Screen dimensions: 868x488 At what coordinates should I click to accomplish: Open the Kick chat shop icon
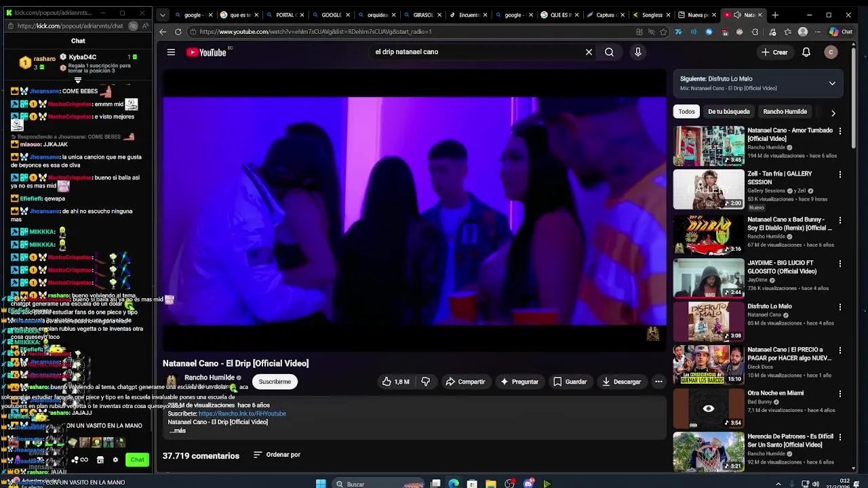[100, 460]
